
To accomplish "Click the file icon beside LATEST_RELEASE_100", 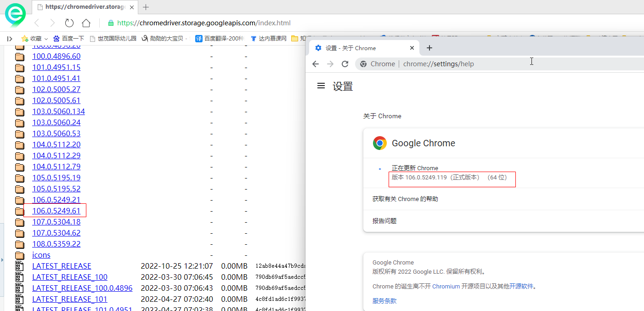I will coord(19,277).
